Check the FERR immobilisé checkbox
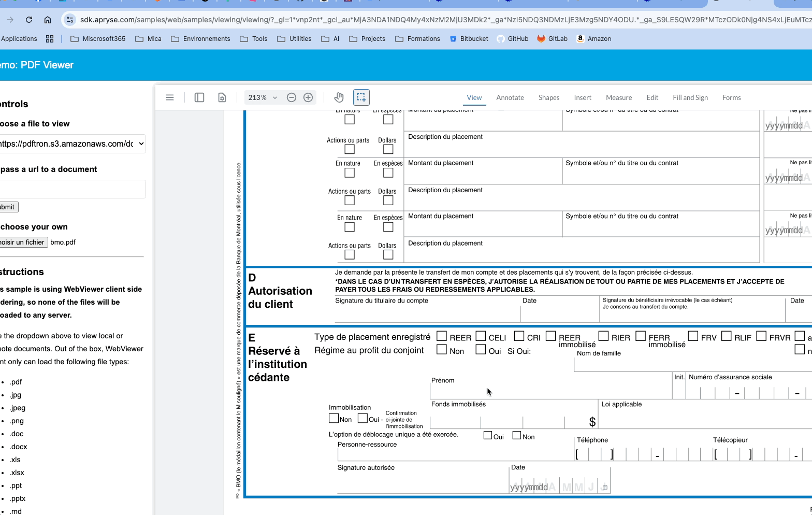 pyautogui.click(x=641, y=336)
